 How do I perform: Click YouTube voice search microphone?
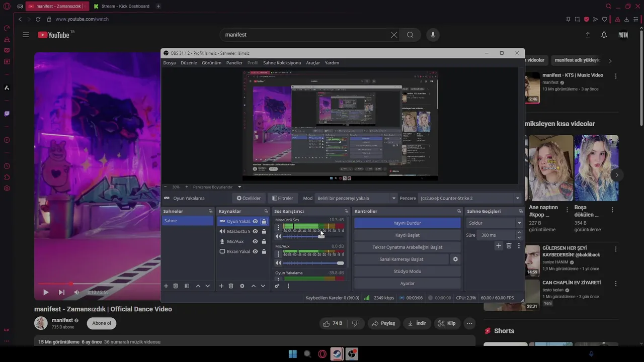tap(433, 35)
